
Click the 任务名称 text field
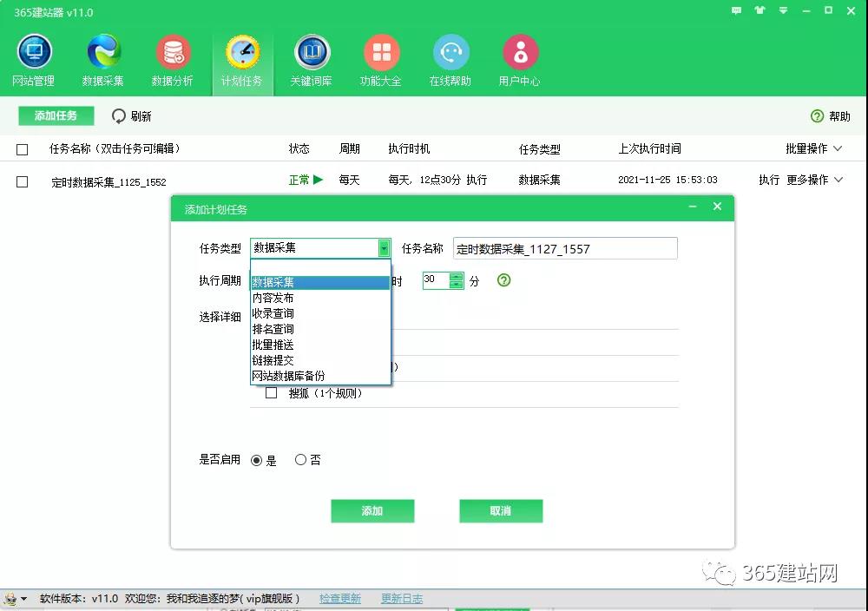click(x=565, y=248)
